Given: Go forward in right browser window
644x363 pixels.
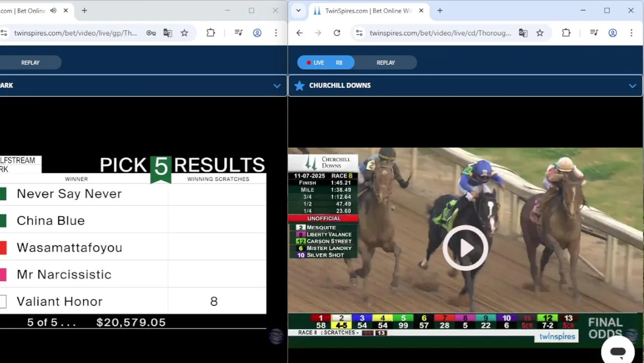Looking at the screenshot, I should point(318,33).
